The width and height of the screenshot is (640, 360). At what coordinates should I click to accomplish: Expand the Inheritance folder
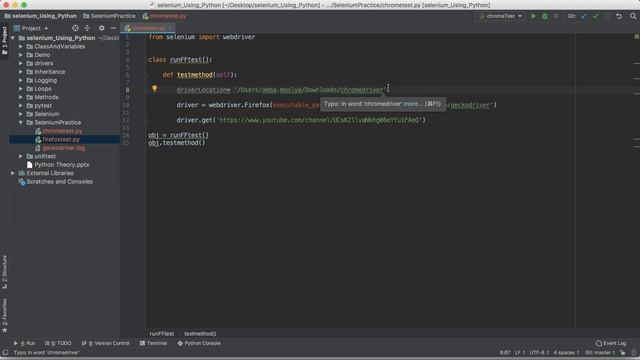[x=21, y=72]
